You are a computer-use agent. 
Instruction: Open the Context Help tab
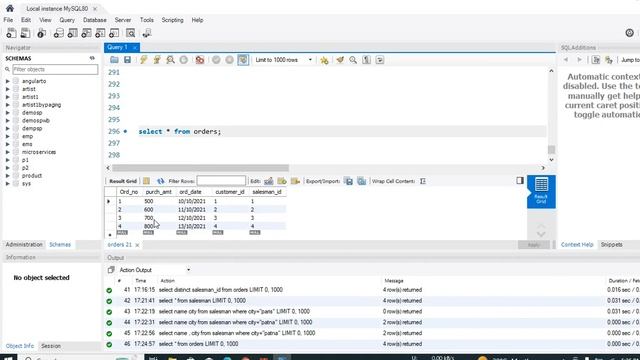point(577,244)
